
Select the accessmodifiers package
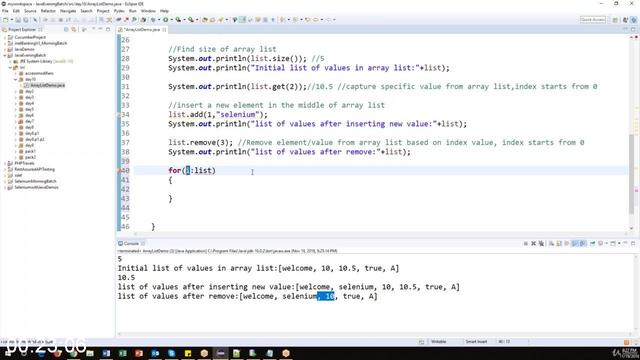tap(36, 73)
